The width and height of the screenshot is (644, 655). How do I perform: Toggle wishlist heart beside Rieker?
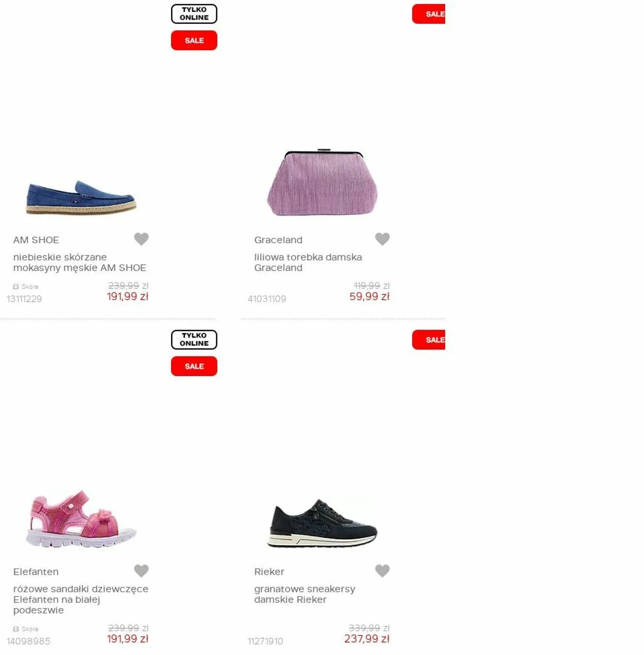[x=382, y=571]
